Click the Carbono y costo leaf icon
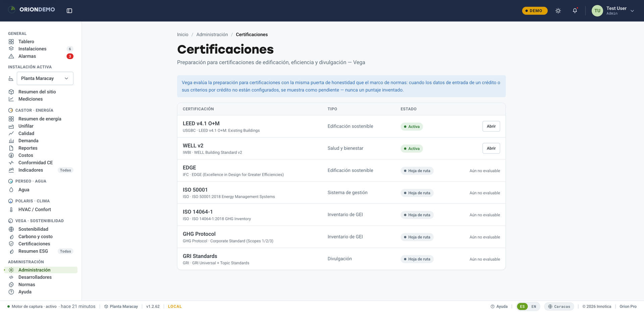 coord(11,237)
